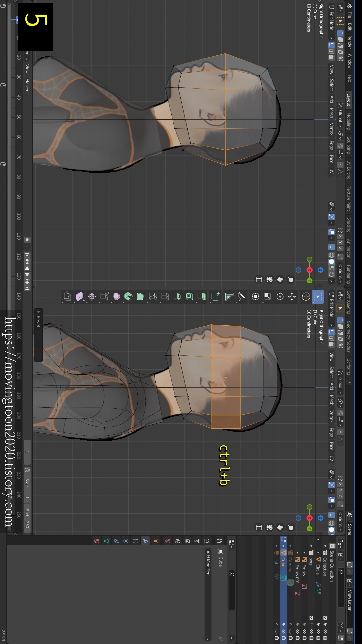
Task: Click the End frame 250 field
Action: pyautogui.click(x=27, y=518)
